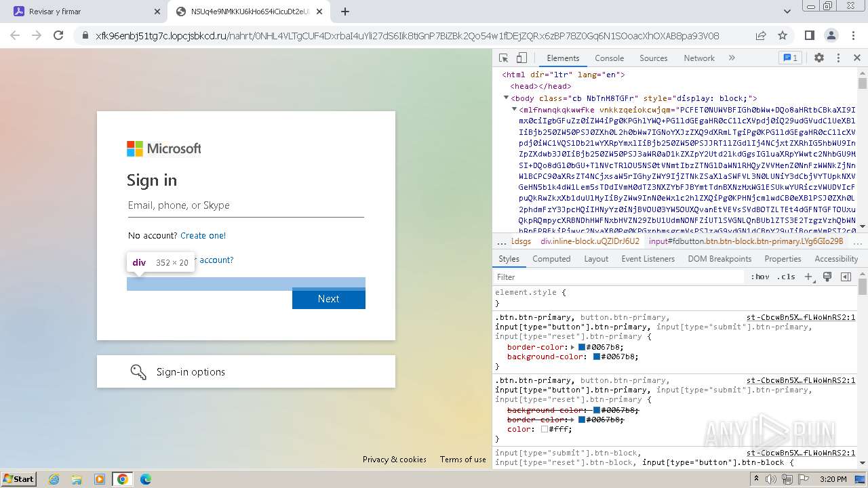This screenshot has width=868, height=488.
Task: Open the Privacy & cookies link
Action: [x=395, y=460]
